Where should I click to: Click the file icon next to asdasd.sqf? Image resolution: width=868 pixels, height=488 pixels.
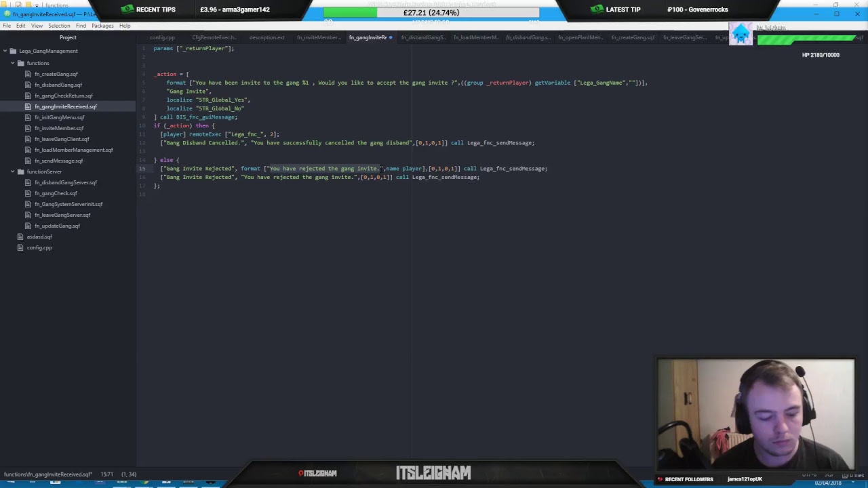pyautogui.click(x=20, y=237)
